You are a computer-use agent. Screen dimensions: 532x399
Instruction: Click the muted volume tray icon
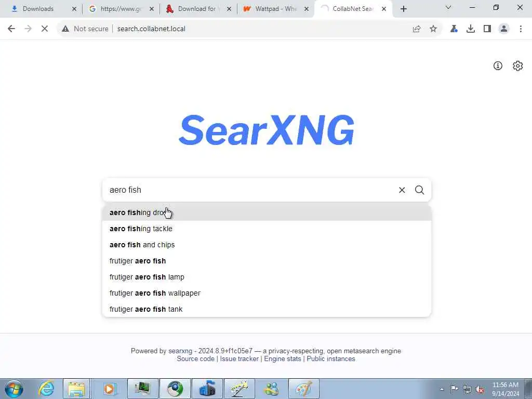480,390
